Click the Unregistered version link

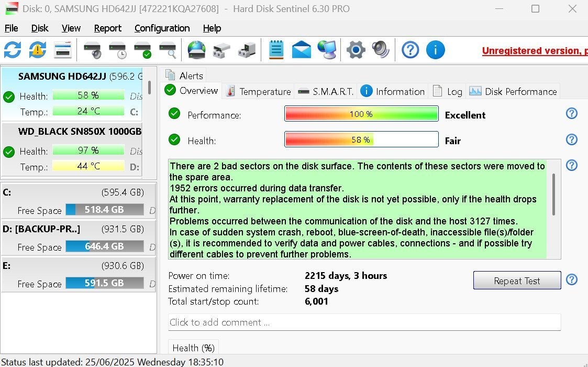[535, 51]
